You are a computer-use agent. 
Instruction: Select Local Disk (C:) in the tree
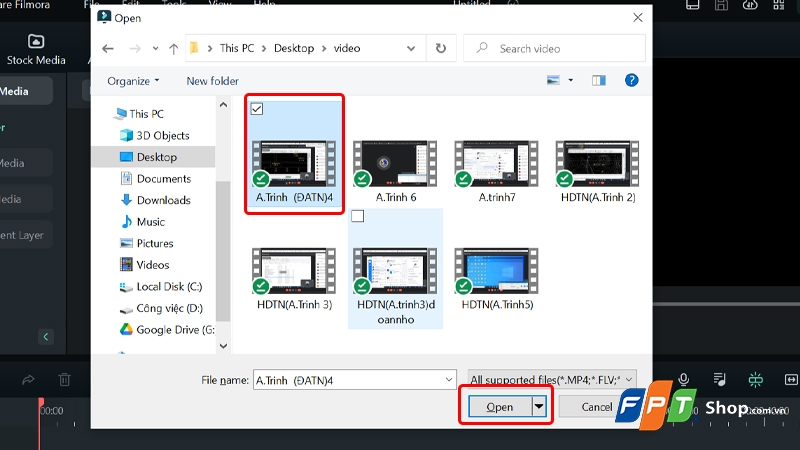(169, 287)
